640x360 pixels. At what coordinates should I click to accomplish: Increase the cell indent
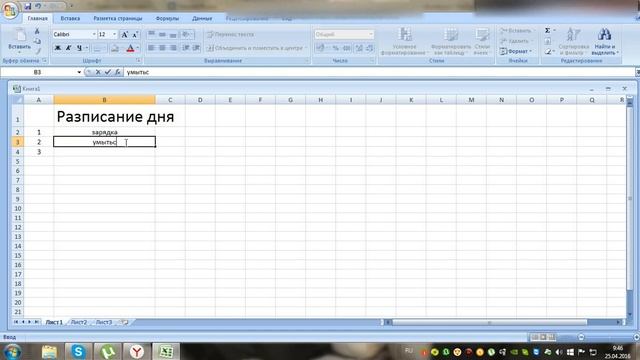tap(196, 48)
